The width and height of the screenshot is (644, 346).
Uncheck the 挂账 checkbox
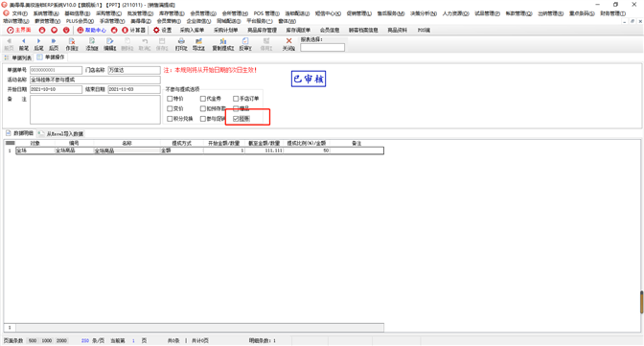pos(236,119)
